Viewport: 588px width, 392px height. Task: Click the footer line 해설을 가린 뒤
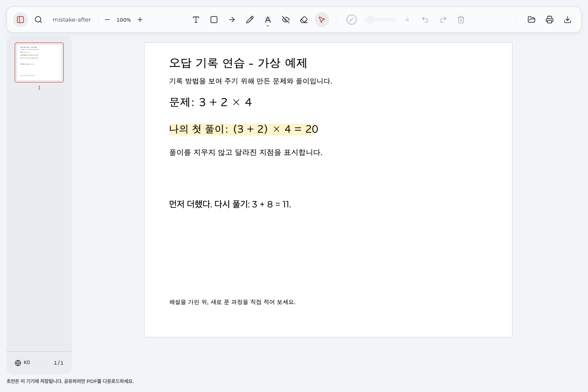pos(232,302)
